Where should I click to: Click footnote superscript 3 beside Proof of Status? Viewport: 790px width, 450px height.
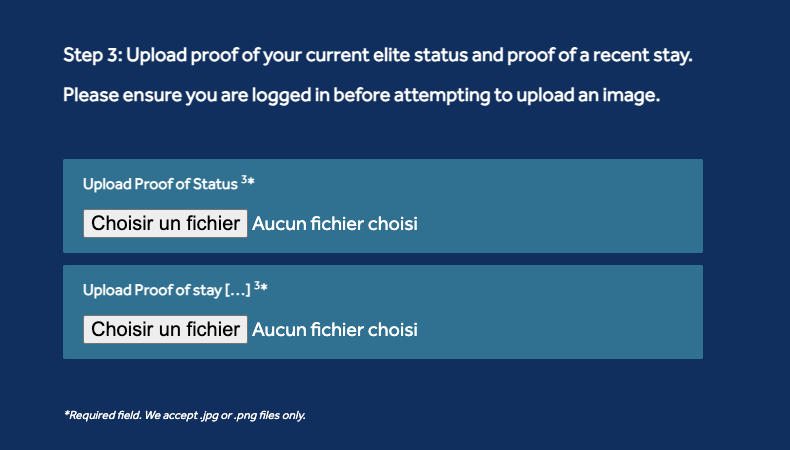point(244,181)
